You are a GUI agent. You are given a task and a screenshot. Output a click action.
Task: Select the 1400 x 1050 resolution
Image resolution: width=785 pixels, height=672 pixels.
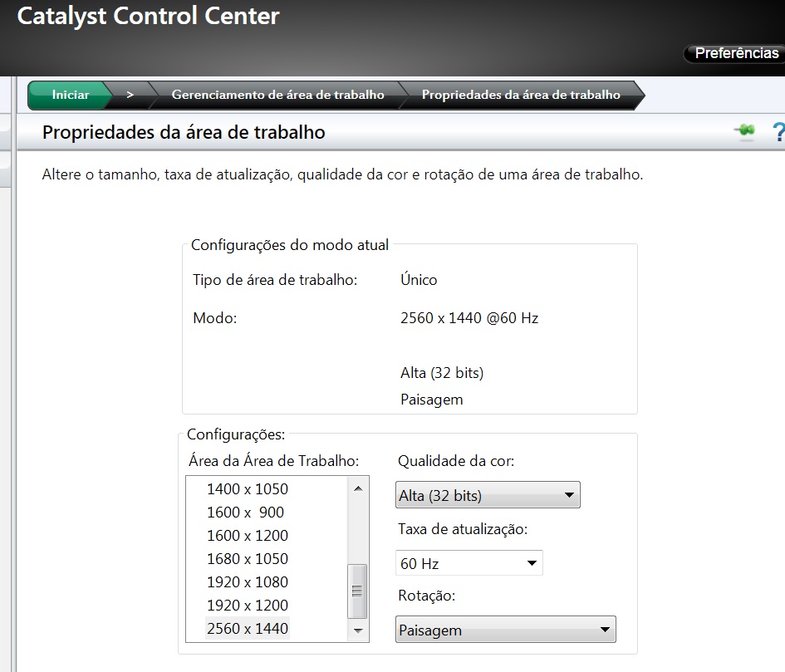pyautogui.click(x=248, y=489)
